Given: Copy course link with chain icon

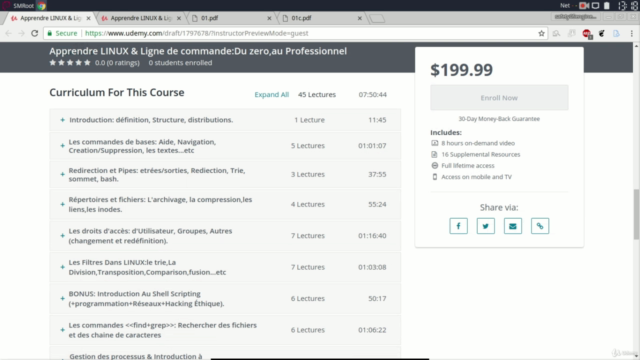Looking at the screenshot, I should [540, 226].
